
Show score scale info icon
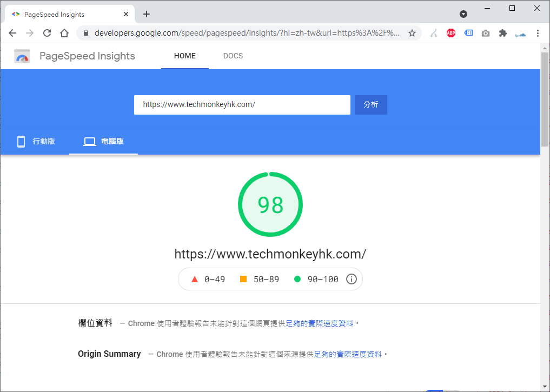point(352,279)
